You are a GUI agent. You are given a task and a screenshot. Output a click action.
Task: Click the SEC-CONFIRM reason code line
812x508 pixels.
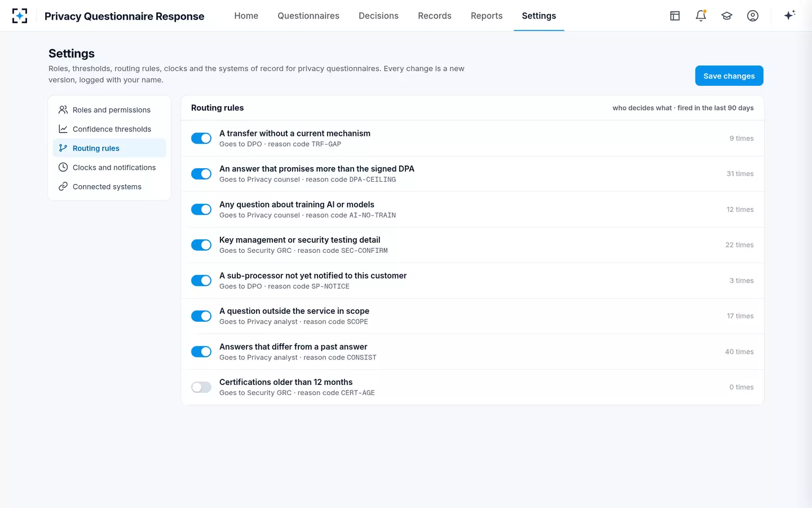303,251
